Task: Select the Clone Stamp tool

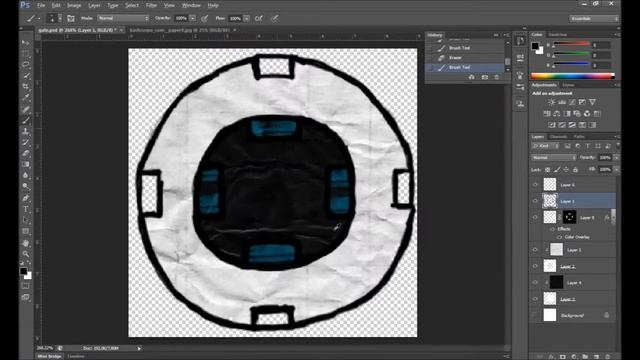Action: tap(26, 131)
